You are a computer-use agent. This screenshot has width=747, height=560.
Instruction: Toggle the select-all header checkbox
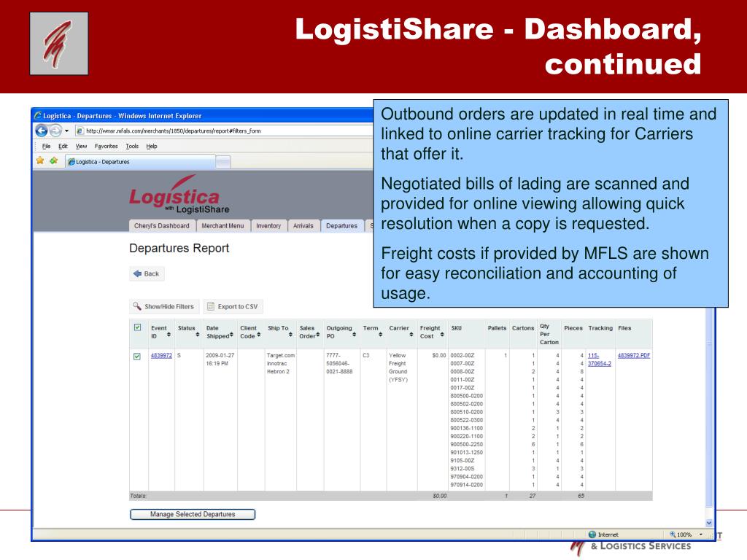(138, 327)
